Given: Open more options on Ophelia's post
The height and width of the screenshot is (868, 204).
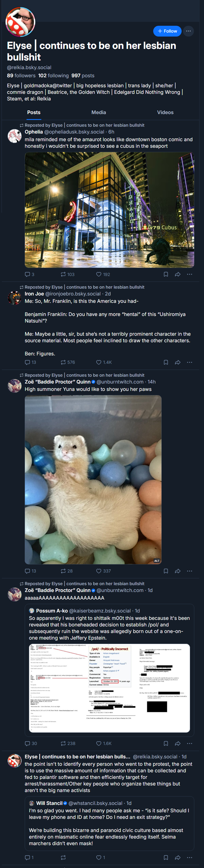Looking at the screenshot, I should (x=190, y=274).
